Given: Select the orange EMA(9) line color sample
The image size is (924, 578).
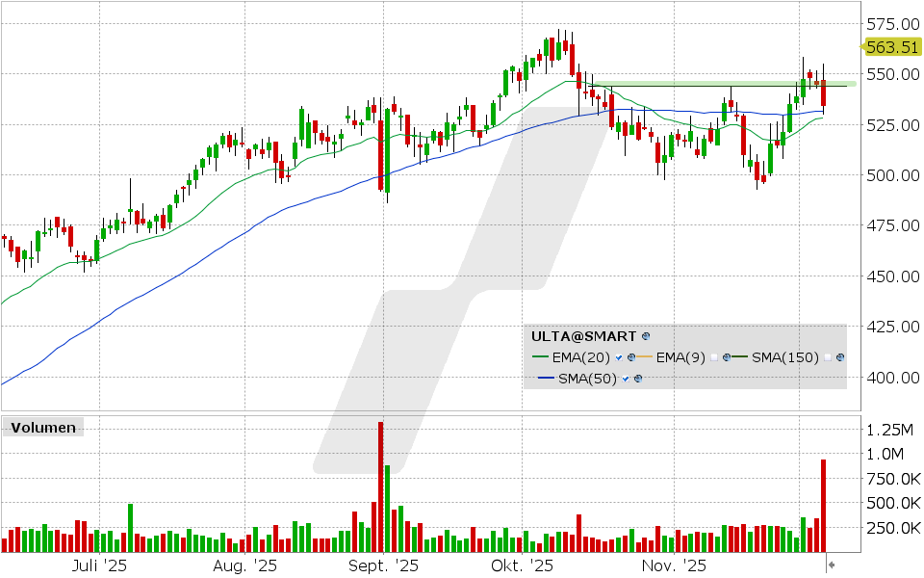Looking at the screenshot, I should coord(644,356).
